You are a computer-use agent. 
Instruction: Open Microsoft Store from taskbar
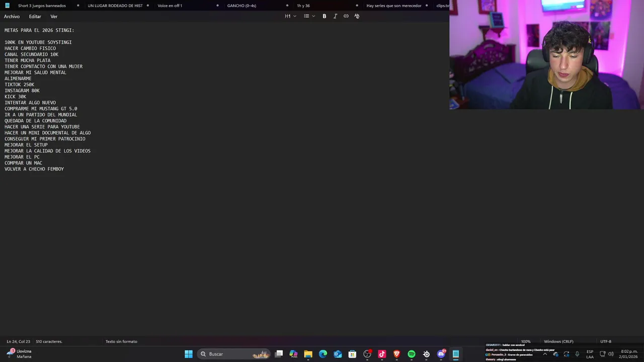352,354
